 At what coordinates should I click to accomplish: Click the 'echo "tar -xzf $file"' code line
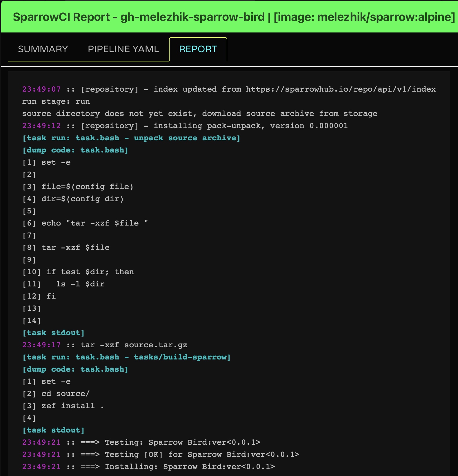(85, 223)
